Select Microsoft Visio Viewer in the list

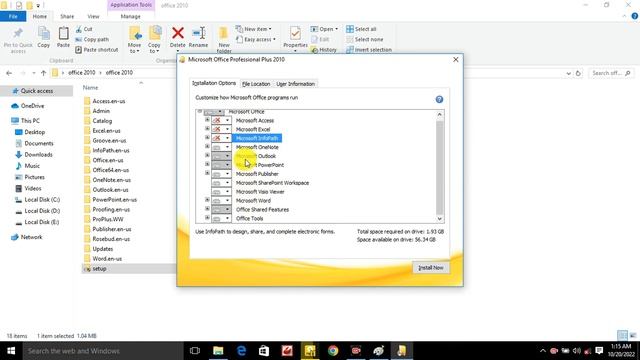point(260,192)
